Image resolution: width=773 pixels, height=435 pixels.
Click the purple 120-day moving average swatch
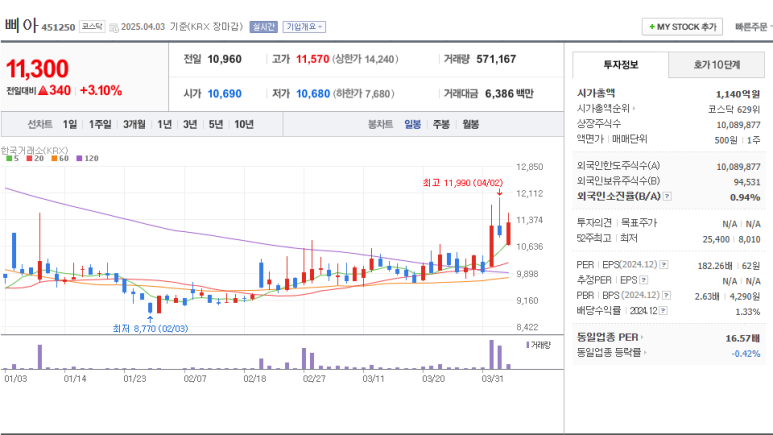pos(79,158)
